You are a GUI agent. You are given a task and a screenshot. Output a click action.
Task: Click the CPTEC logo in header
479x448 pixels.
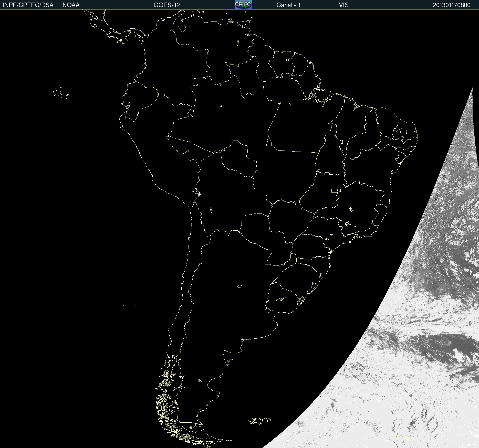pos(243,5)
